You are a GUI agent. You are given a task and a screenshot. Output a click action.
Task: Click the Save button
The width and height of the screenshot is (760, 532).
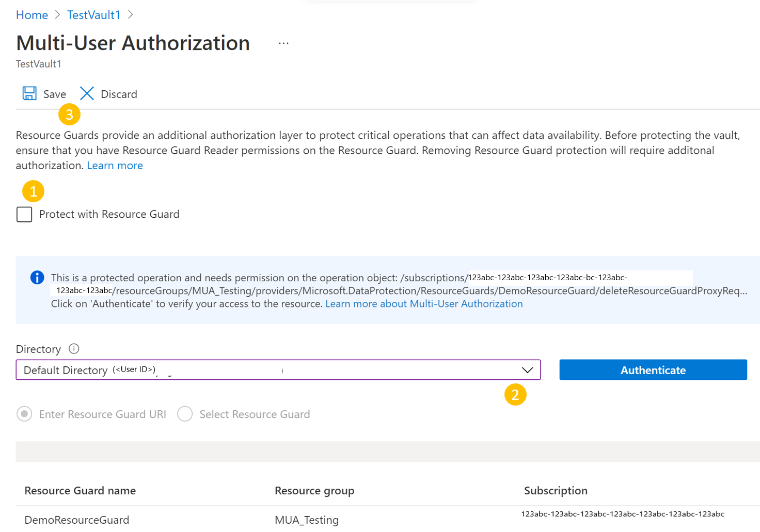click(x=53, y=94)
